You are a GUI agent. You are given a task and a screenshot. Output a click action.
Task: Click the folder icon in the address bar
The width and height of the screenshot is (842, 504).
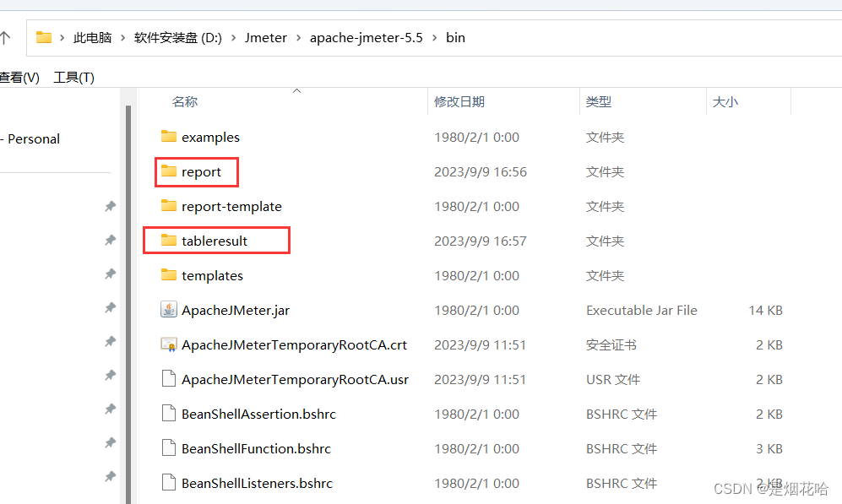click(x=44, y=37)
